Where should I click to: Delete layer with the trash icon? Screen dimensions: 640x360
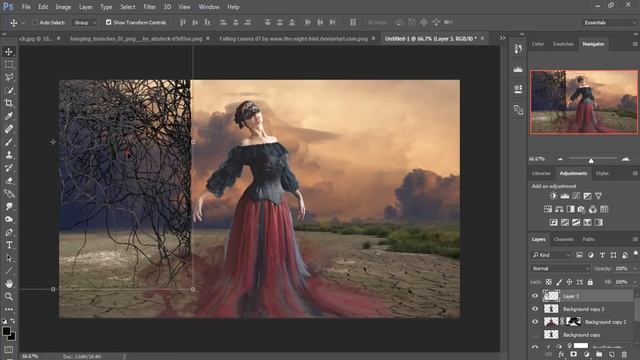click(624, 355)
